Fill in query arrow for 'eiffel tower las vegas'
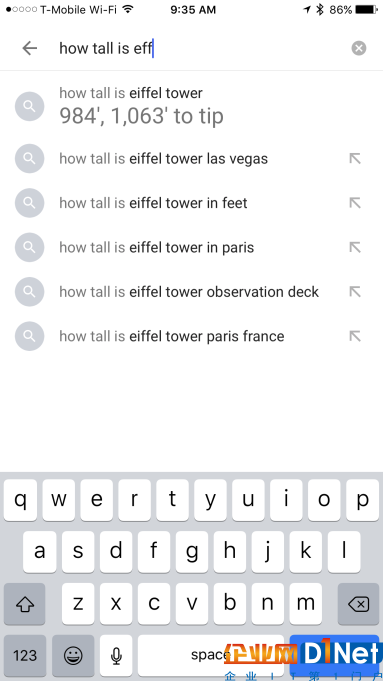This screenshot has width=383, height=681. [x=355, y=159]
